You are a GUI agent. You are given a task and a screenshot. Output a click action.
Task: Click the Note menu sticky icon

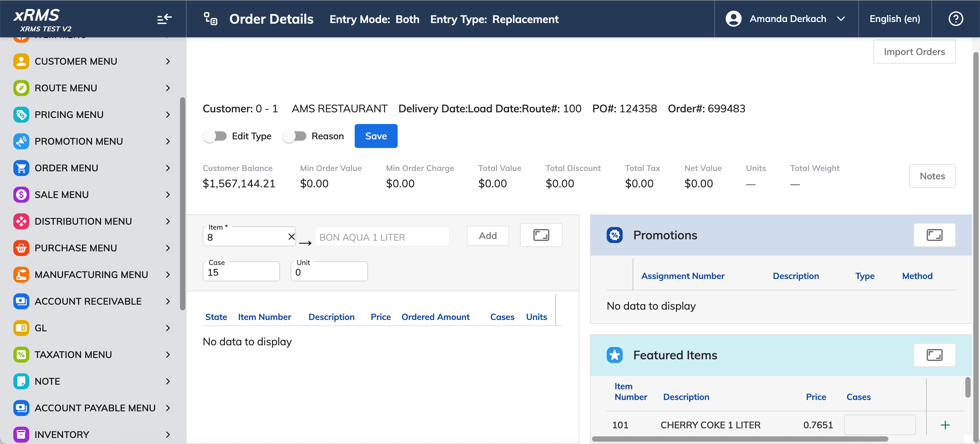click(x=21, y=381)
